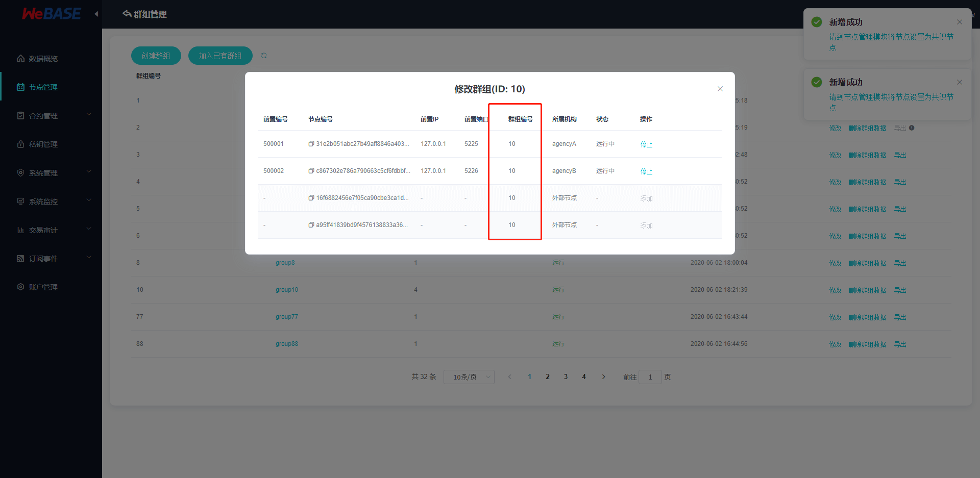Close the 修改群组 dialog
The height and width of the screenshot is (478, 980).
[x=720, y=89]
